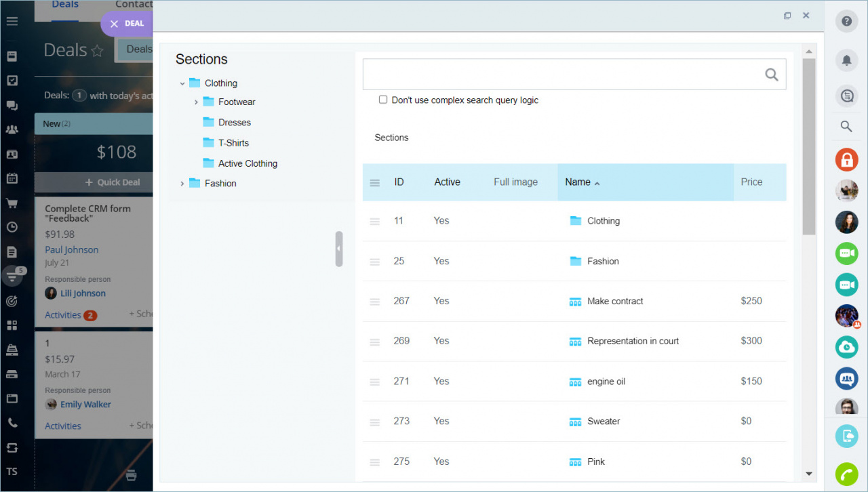The width and height of the screenshot is (868, 492).
Task: Open row actions menu for Clothing row
Action: click(x=374, y=221)
